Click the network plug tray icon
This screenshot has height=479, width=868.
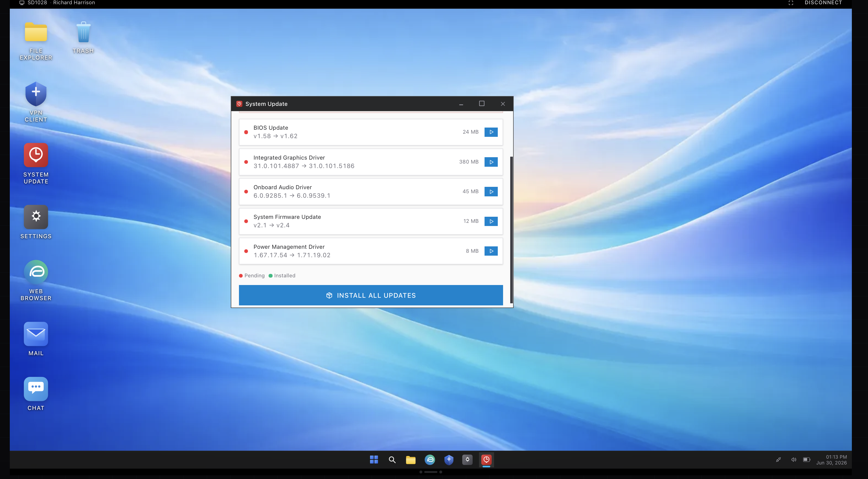[x=778, y=460]
